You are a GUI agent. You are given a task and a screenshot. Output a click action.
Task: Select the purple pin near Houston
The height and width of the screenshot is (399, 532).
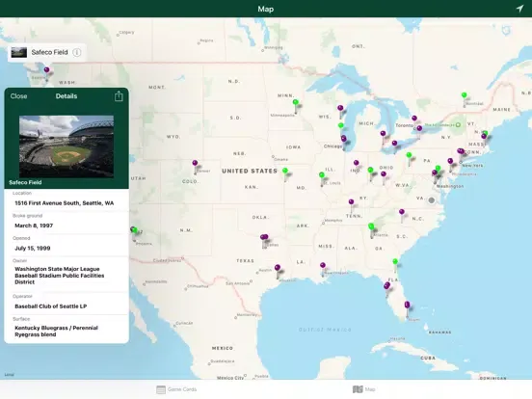point(278,267)
